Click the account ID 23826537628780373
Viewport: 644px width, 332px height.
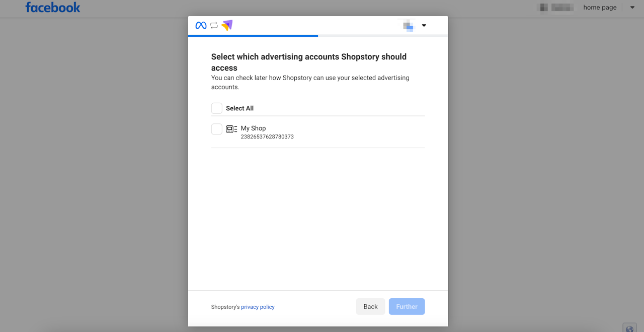coord(267,137)
